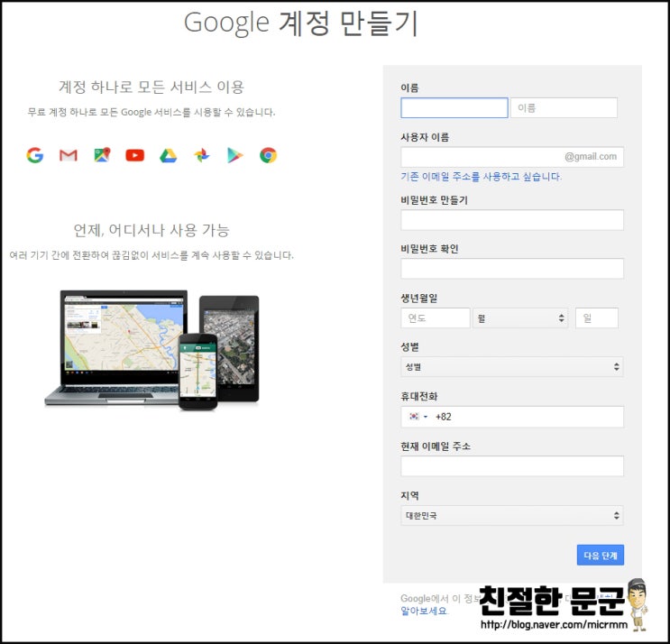This screenshot has width=670, height=644.
Task: Click the 휴대전화 label
Action: (x=419, y=396)
